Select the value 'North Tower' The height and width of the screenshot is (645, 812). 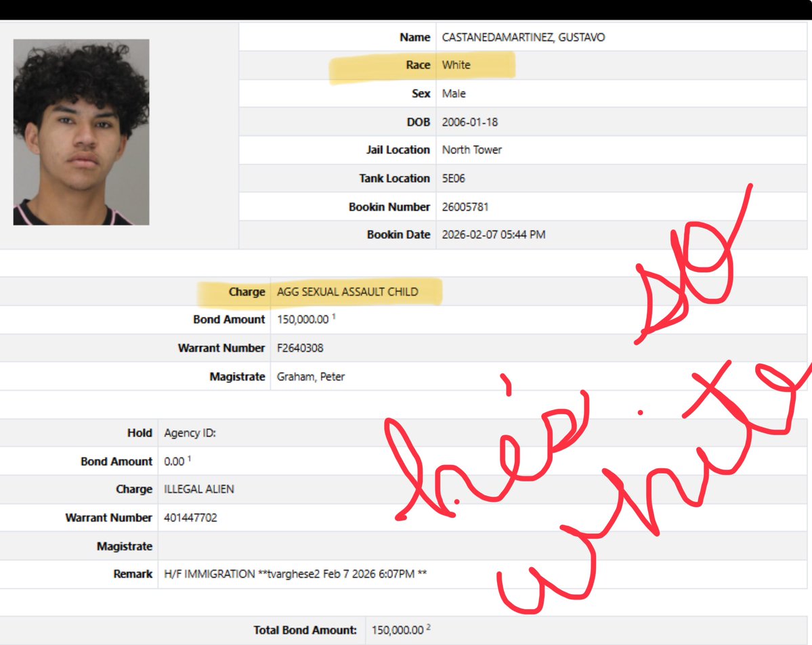[472, 150]
